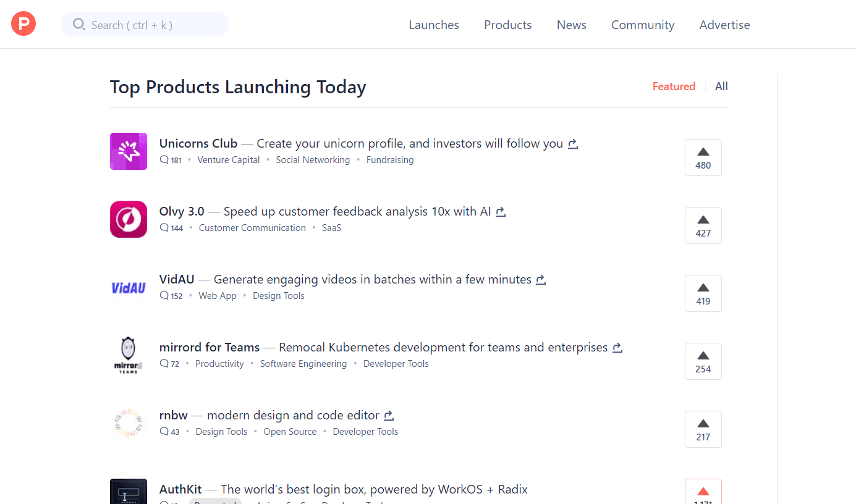Click external link icon next to rnbw
The image size is (856, 504).
pyautogui.click(x=389, y=416)
